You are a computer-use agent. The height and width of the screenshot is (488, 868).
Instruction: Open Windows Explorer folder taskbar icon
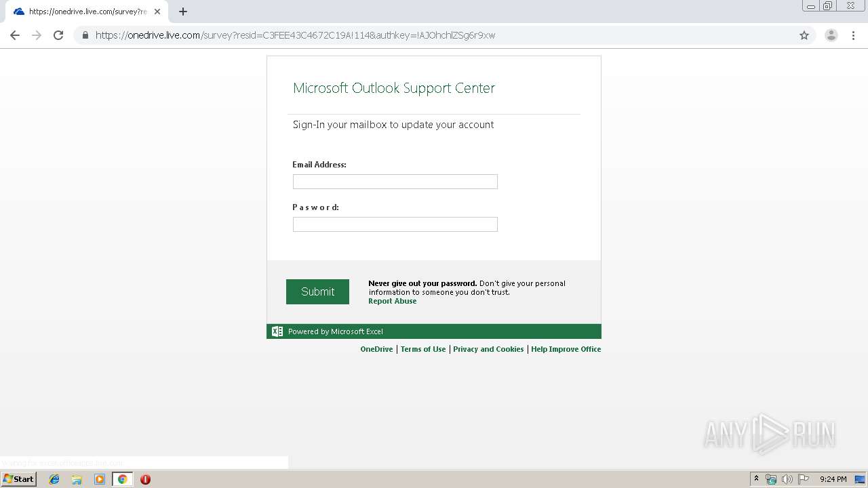(77, 479)
